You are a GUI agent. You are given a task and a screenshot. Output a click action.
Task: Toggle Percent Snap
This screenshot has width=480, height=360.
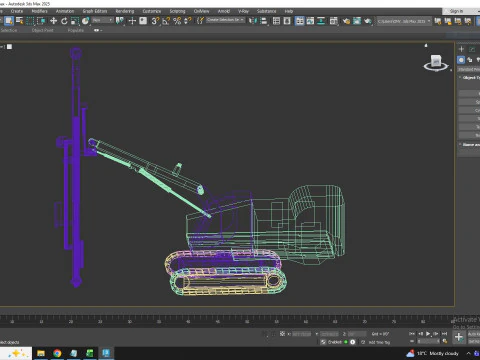(177, 21)
